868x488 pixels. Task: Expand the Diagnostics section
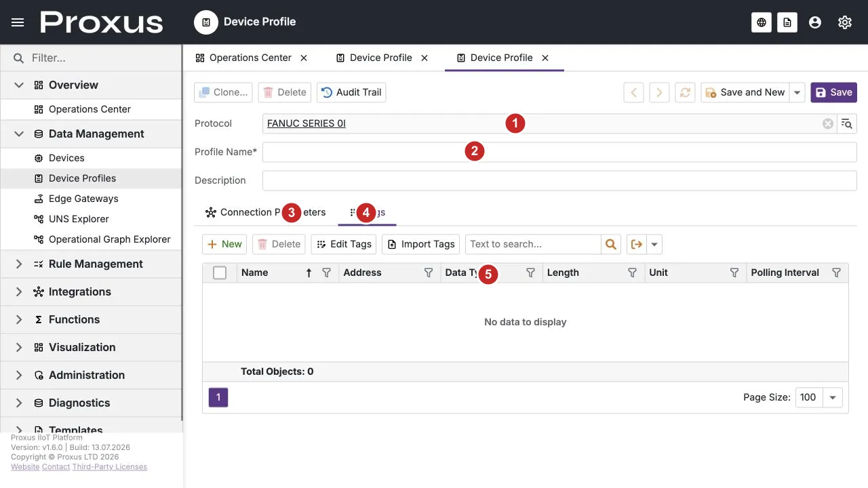click(19, 403)
